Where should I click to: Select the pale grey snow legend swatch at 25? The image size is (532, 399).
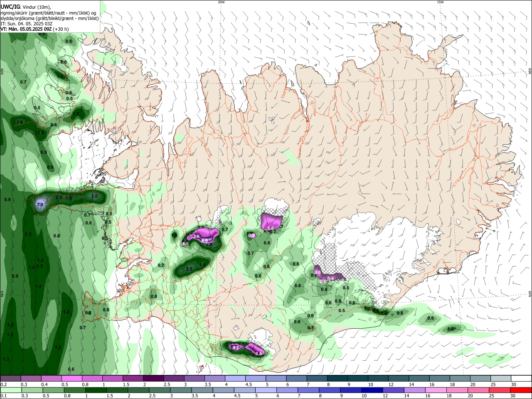tap(500, 379)
